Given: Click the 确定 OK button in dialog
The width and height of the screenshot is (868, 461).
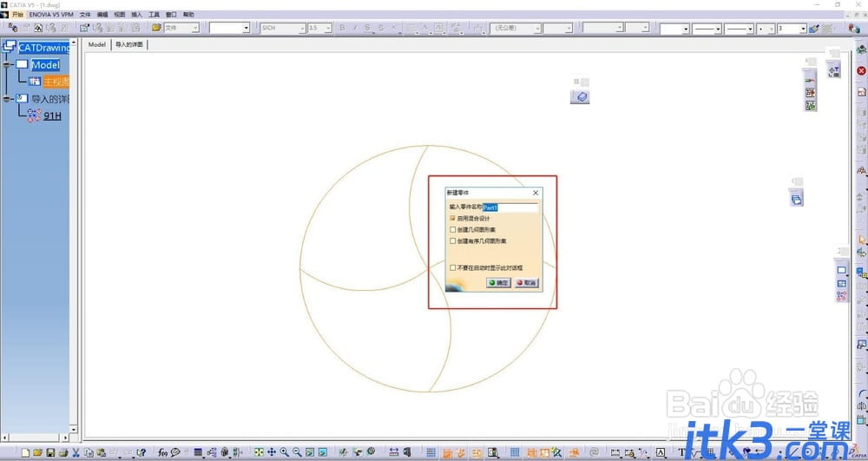Looking at the screenshot, I should point(498,282).
